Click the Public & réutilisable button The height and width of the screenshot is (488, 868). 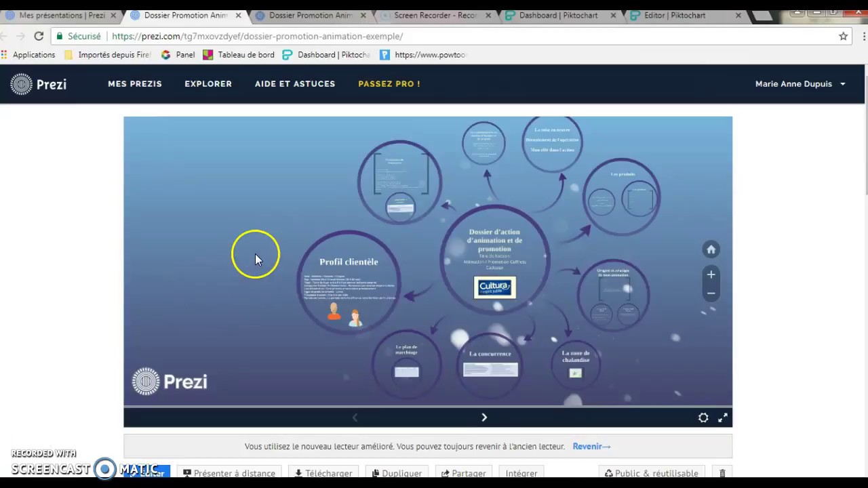click(651, 473)
